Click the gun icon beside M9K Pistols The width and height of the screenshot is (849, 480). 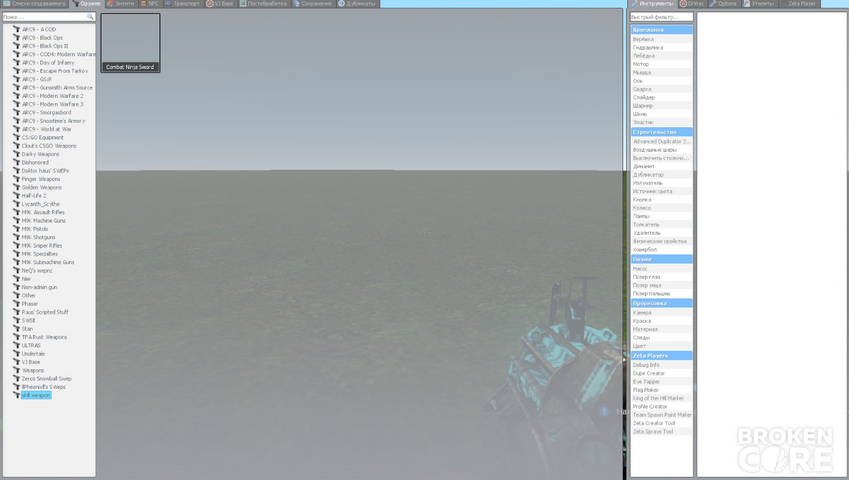pos(16,229)
